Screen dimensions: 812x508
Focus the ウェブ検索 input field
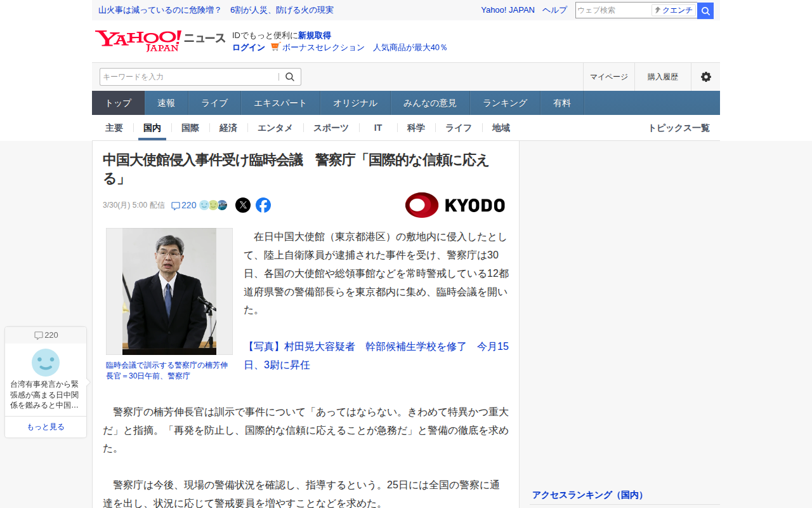pyautogui.click(x=613, y=10)
